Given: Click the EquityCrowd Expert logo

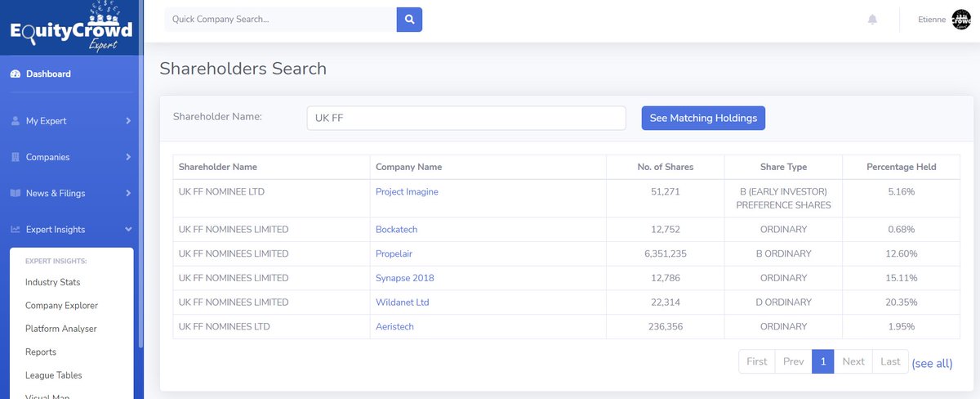Looking at the screenshot, I should (72, 27).
